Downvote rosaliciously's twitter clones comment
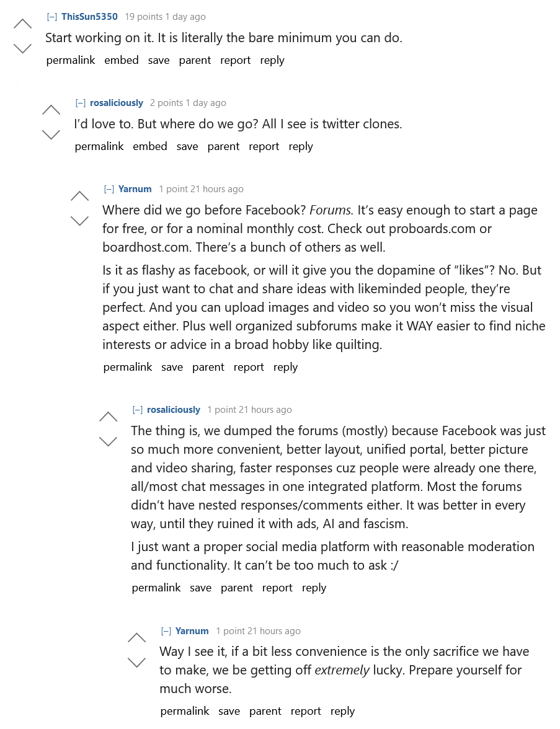 [x=51, y=135]
